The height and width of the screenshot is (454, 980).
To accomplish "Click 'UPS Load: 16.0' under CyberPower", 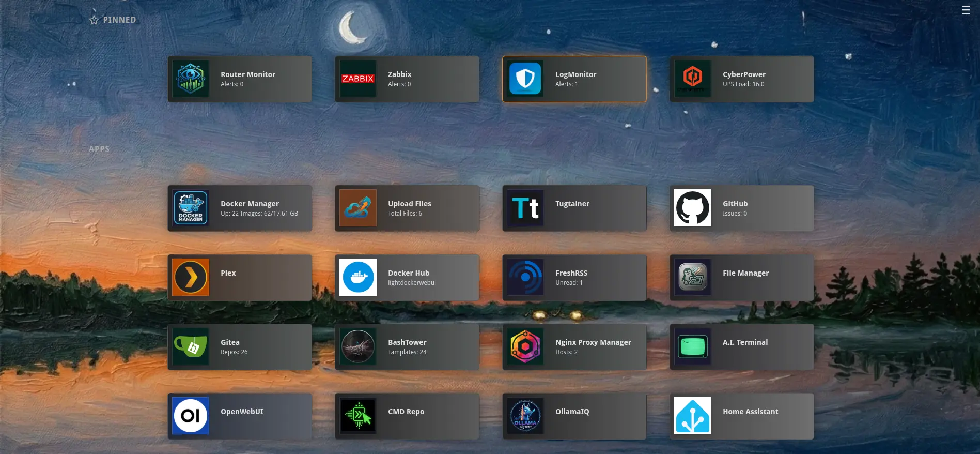I will tap(743, 84).
